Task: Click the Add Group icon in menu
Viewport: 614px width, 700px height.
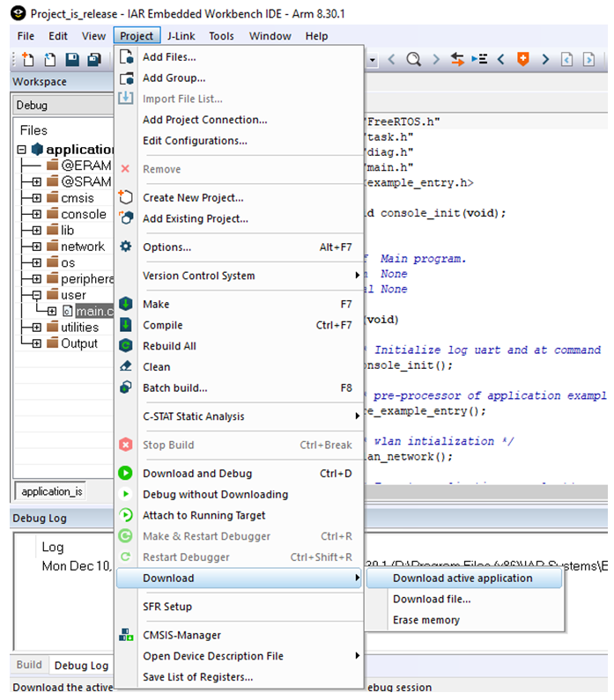Action: (126, 78)
